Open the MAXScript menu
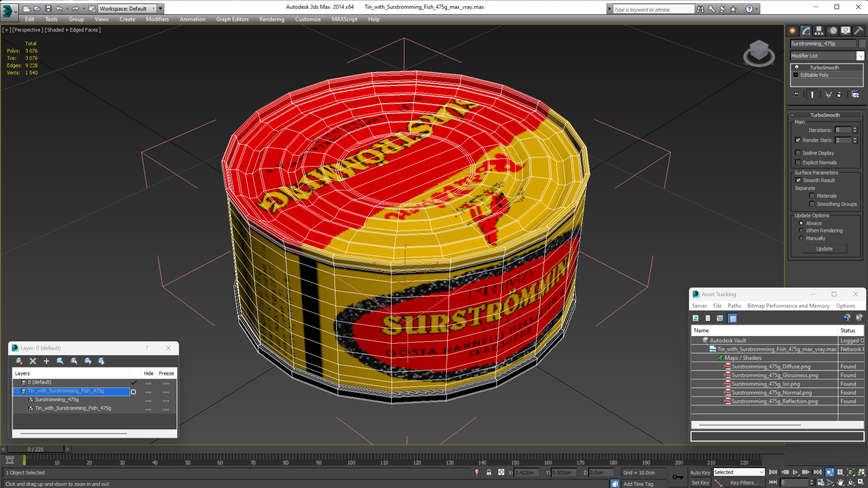 [x=344, y=19]
